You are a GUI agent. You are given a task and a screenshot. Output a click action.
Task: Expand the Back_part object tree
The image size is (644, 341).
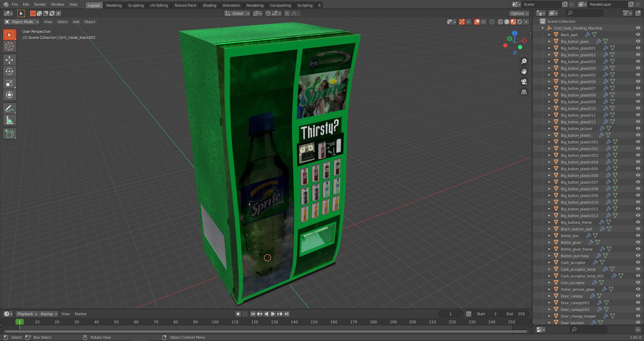point(549,35)
